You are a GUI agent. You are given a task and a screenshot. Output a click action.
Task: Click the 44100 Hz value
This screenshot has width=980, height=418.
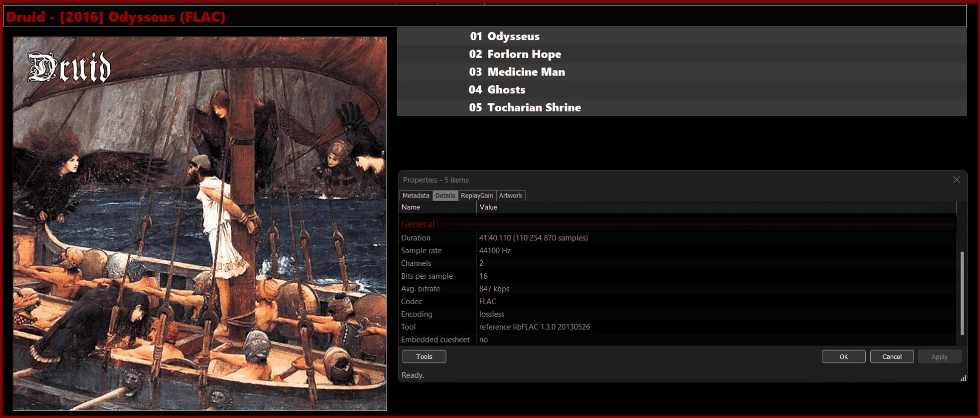pyautogui.click(x=495, y=251)
